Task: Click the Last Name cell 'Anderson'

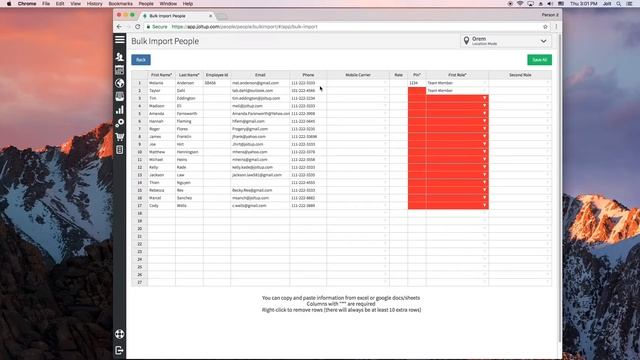Action: tap(189, 83)
